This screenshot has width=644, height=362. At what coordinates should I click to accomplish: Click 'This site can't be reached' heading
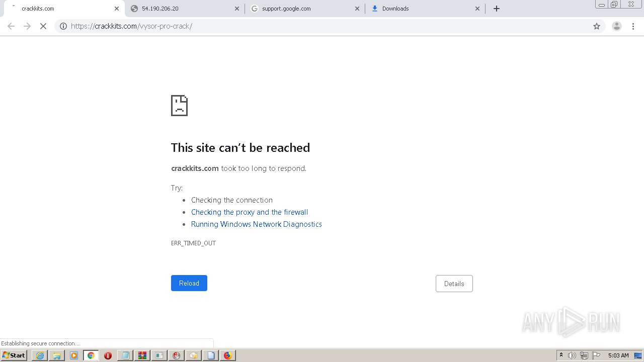(x=240, y=148)
